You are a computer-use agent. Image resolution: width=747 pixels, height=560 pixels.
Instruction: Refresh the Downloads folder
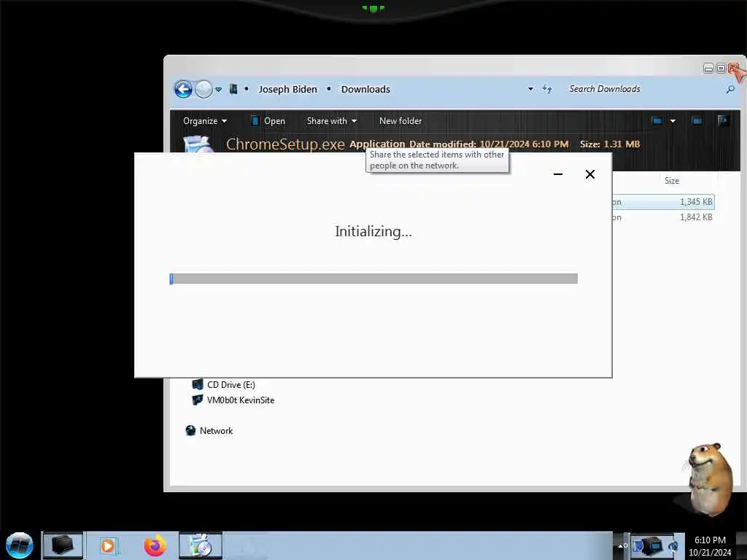click(x=547, y=89)
